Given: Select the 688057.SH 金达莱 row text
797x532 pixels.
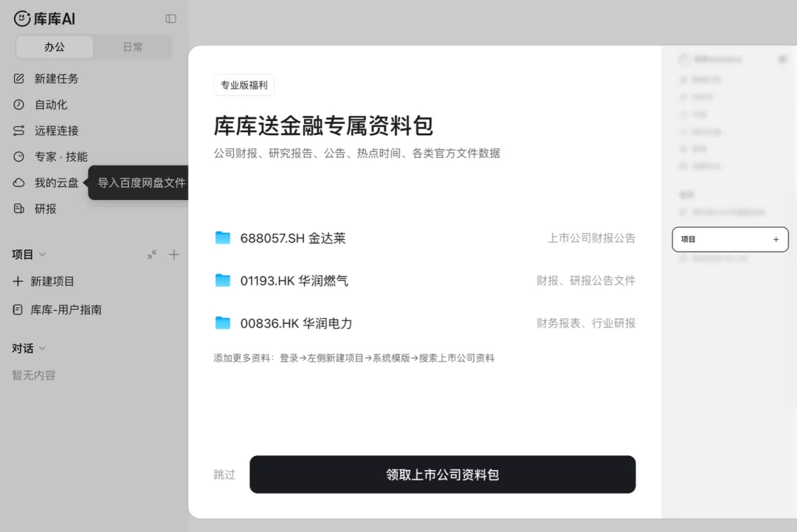Looking at the screenshot, I should click(293, 238).
